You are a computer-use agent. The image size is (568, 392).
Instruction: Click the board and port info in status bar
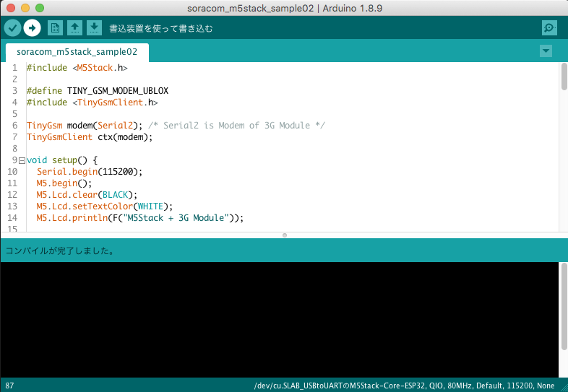point(404,386)
